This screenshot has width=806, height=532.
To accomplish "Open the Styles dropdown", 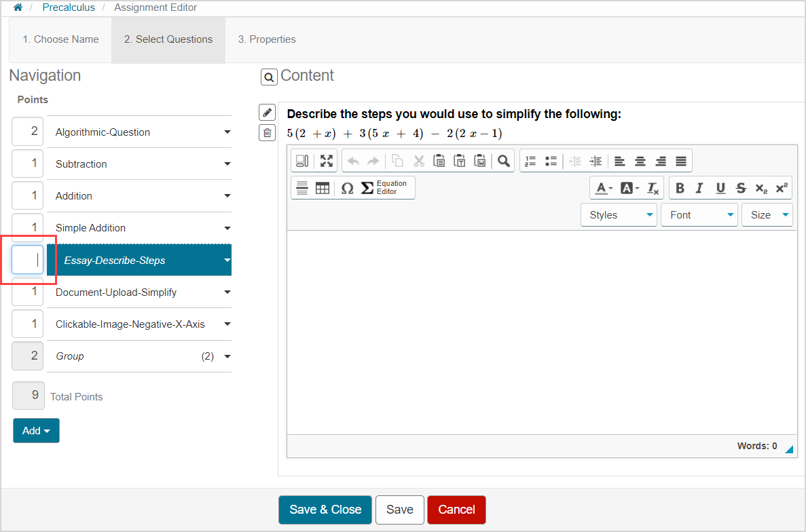I will pyautogui.click(x=619, y=215).
